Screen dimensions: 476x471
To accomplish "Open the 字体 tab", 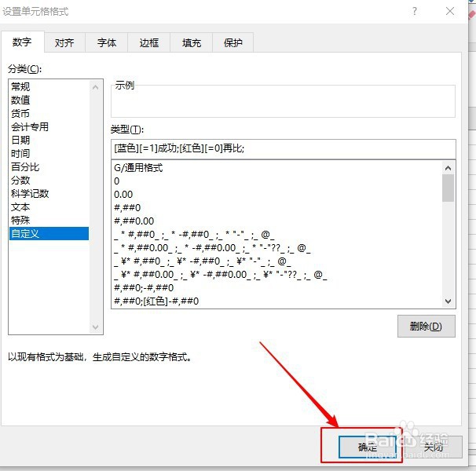I will [107, 43].
